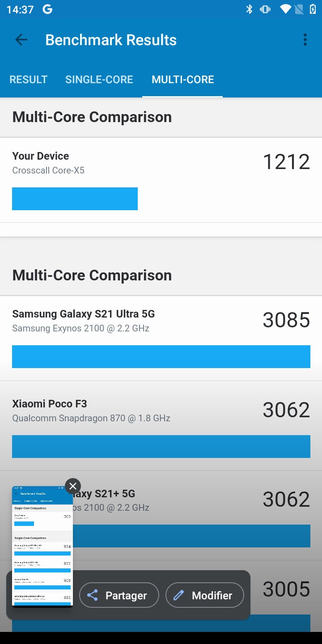
Task: Tap the vibrate mode status icon
Action: [x=265, y=9]
